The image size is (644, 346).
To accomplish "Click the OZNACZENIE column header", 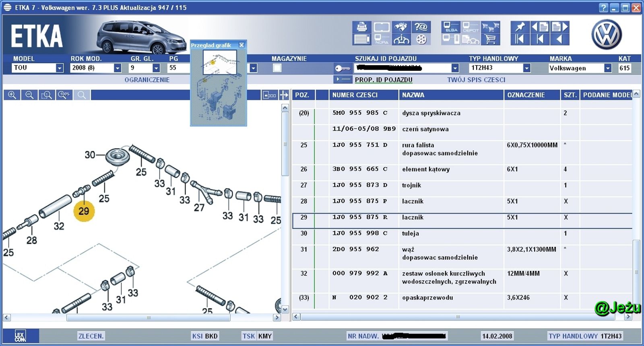I will pyautogui.click(x=532, y=95).
